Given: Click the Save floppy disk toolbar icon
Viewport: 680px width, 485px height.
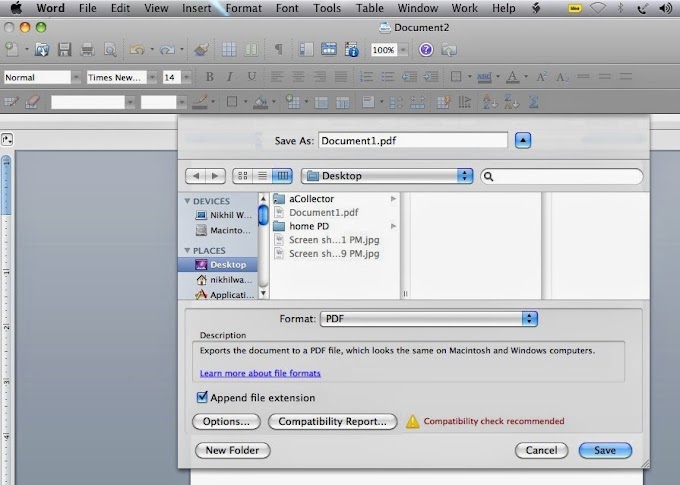Looking at the screenshot, I should 65,50.
